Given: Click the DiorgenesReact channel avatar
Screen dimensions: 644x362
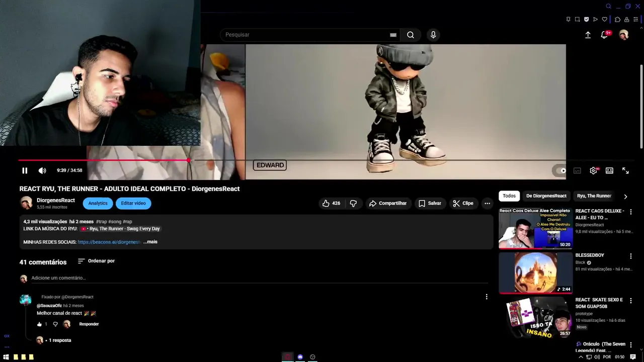Looking at the screenshot, I should click(26, 203).
